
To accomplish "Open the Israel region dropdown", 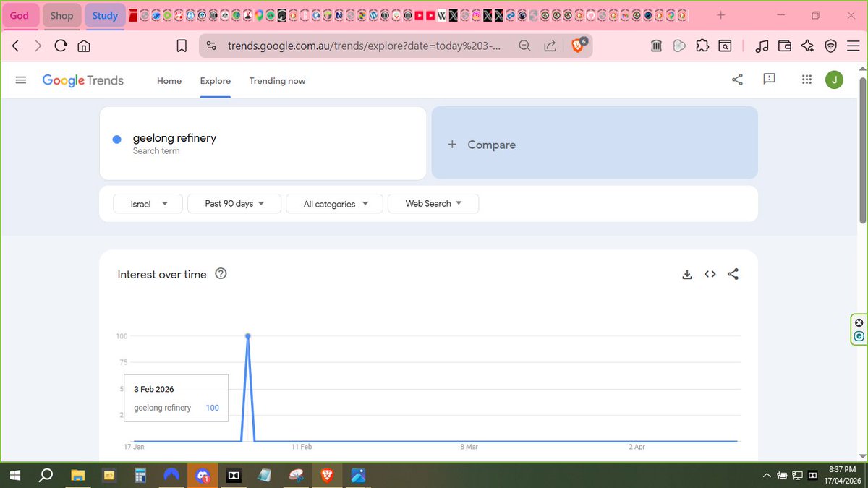I will tap(148, 204).
